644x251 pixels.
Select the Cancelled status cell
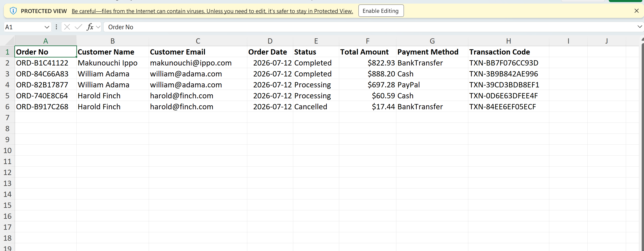click(316, 107)
